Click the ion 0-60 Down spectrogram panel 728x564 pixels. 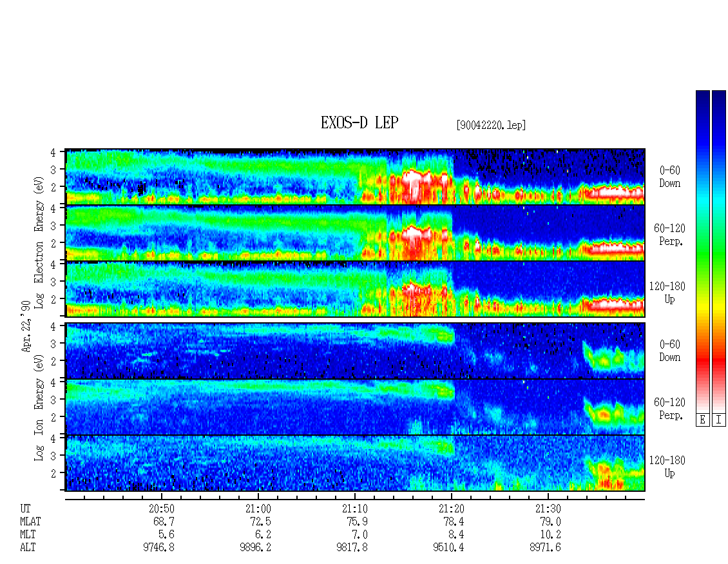click(355, 351)
